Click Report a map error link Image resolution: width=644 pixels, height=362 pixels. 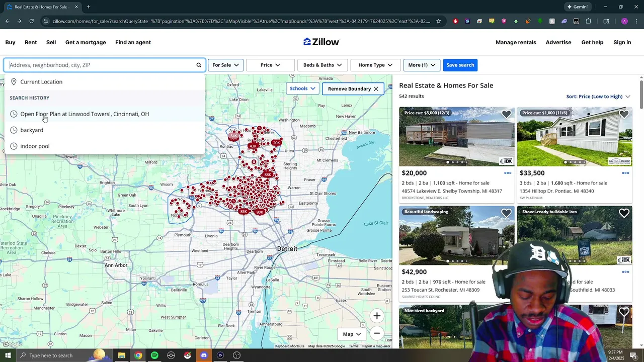376,346
